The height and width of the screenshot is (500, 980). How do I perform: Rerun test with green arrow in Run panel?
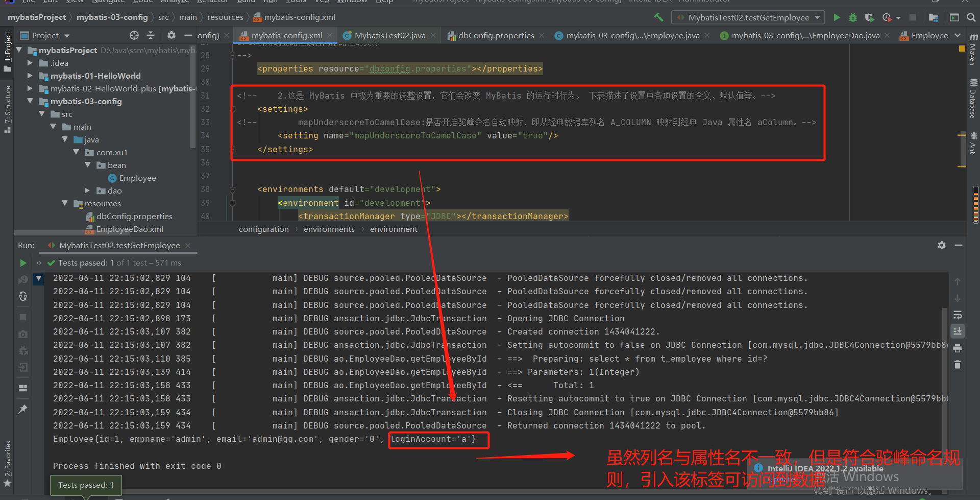pos(23,263)
